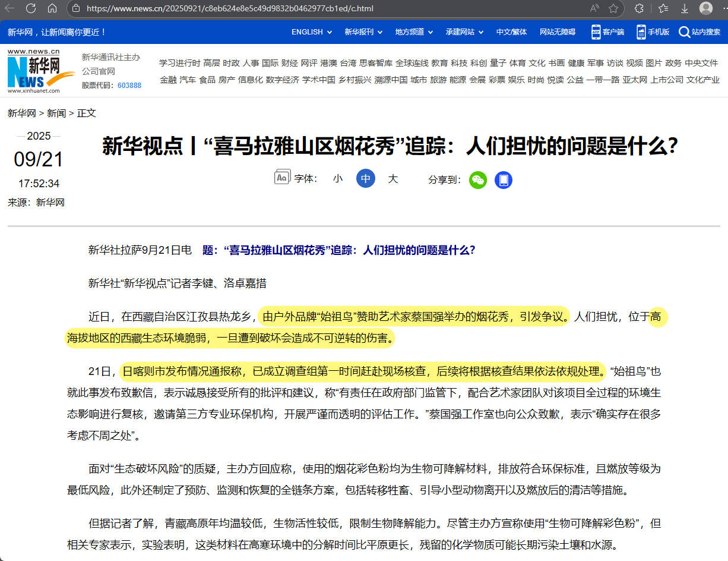
Task: Select 小 for smaller article font
Action: (x=338, y=177)
